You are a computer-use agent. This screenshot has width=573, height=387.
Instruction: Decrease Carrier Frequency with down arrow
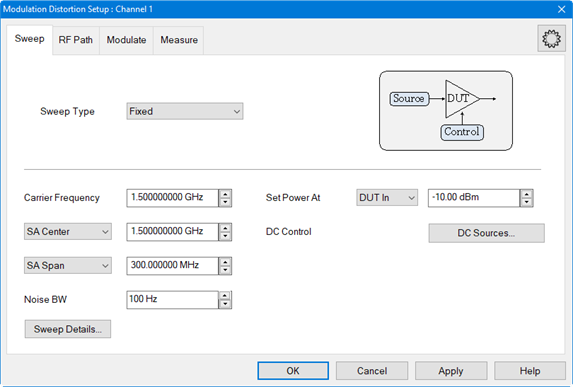225,202
